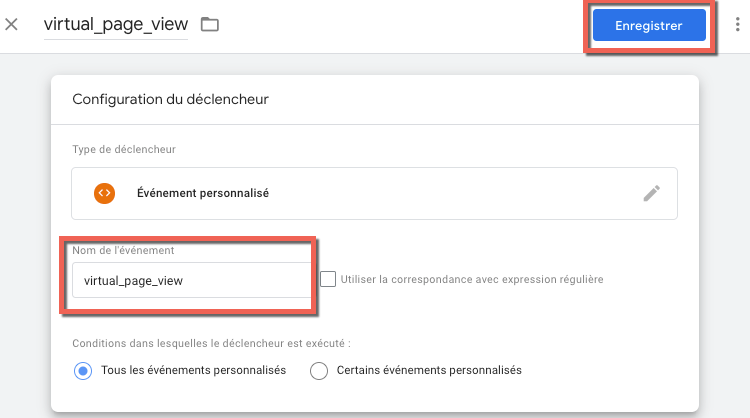Screen dimensions: 750x418
Task: Click the folder icon beside the trigger name
Action: click(210, 24)
